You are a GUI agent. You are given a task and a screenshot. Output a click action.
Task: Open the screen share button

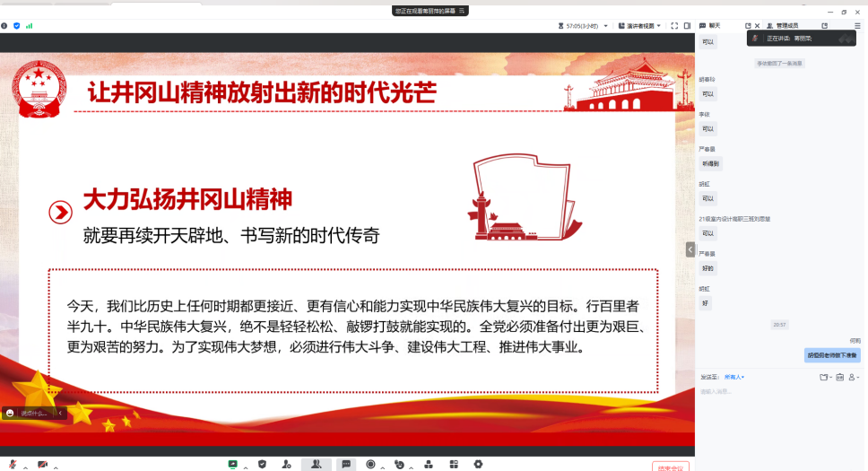pyautogui.click(x=233, y=465)
